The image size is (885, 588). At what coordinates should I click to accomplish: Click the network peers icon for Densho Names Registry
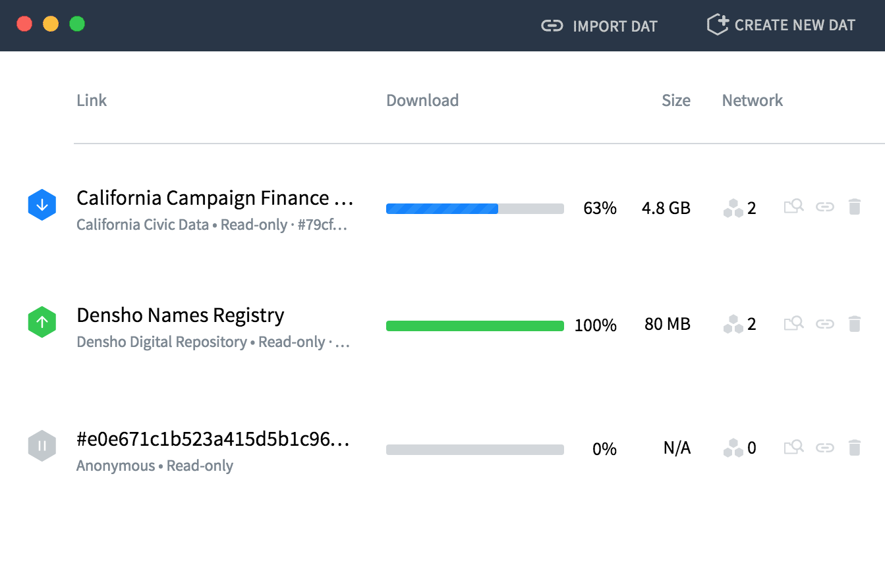click(x=733, y=323)
